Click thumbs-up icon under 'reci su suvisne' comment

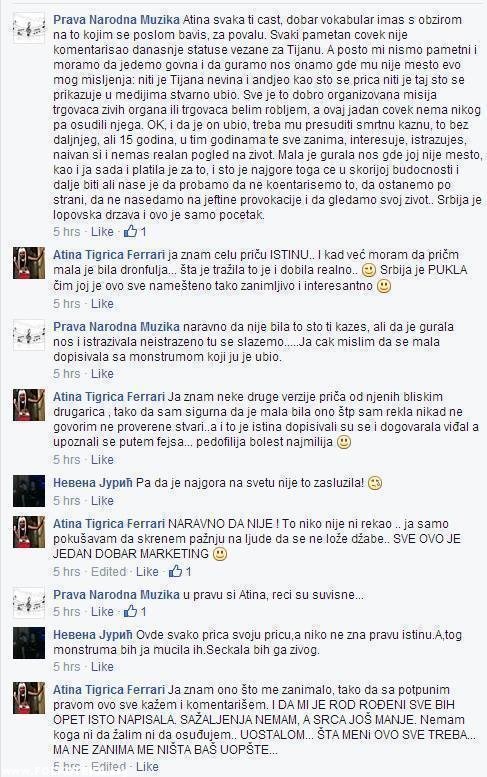point(130,611)
